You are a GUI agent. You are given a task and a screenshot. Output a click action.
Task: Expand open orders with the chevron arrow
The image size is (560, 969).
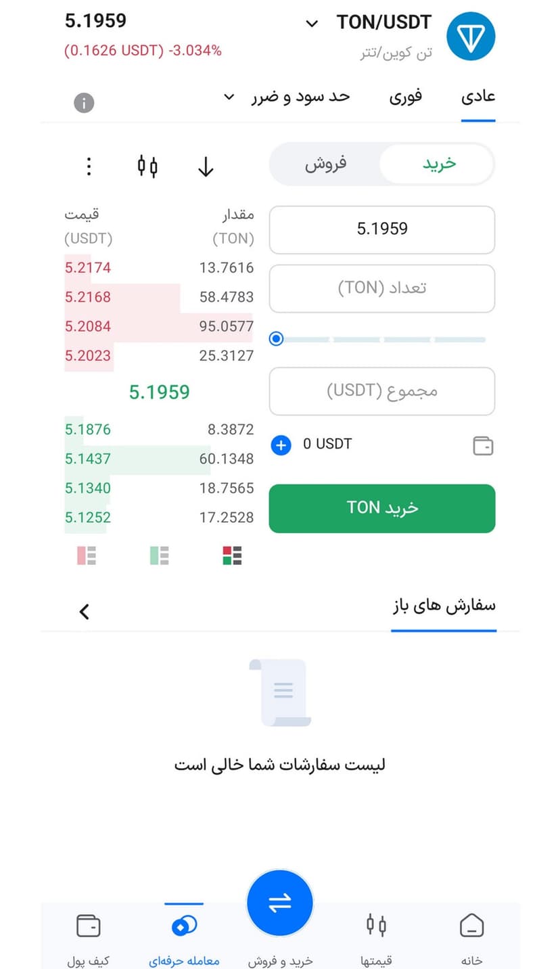(x=85, y=612)
